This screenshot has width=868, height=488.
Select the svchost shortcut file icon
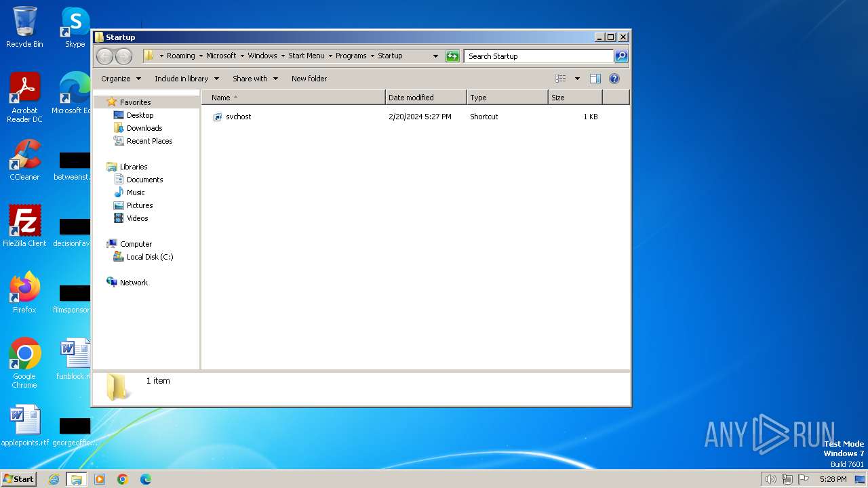click(x=218, y=117)
